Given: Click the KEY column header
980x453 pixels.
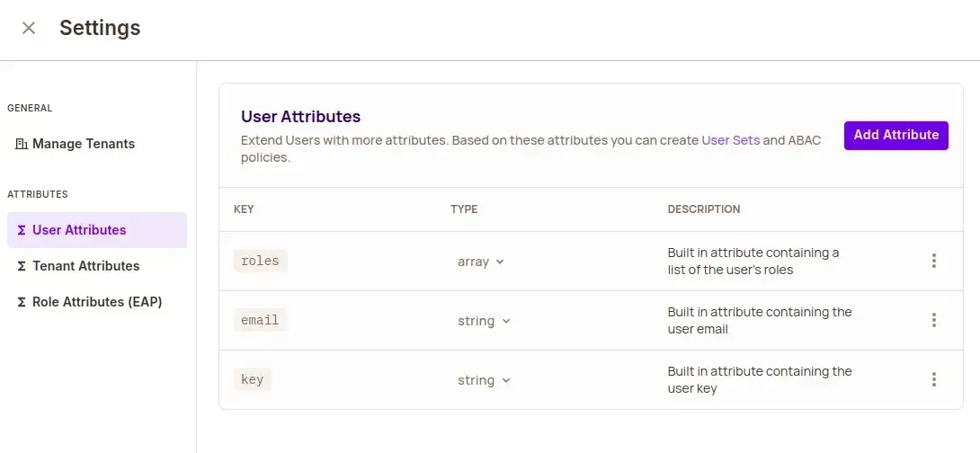Looking at the screenshot, I should pyautogui.click(x=244, y=209).
